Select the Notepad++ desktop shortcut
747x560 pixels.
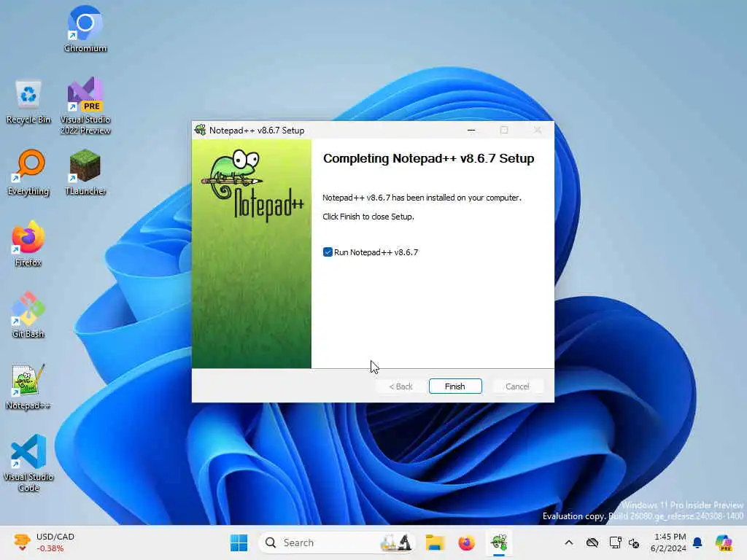click(x=28, y=386)
